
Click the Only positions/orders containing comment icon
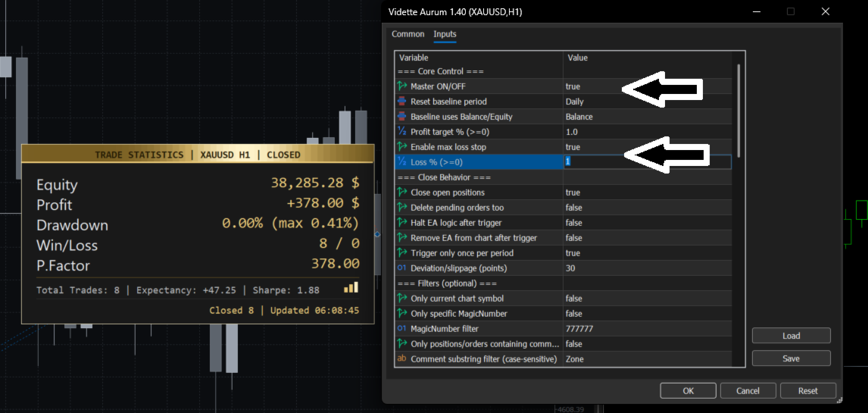(x=402, y=344)
